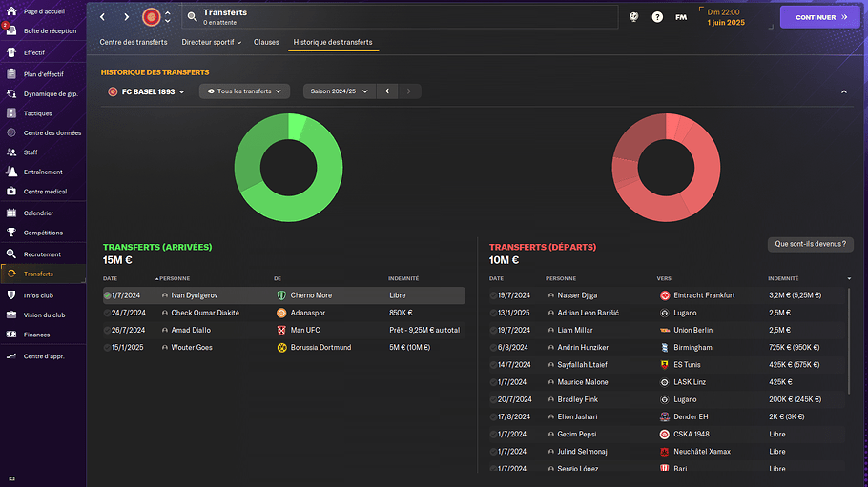Open departures column options arrow
The height and width of the screenshot is (487, 868).
point(849,278)
